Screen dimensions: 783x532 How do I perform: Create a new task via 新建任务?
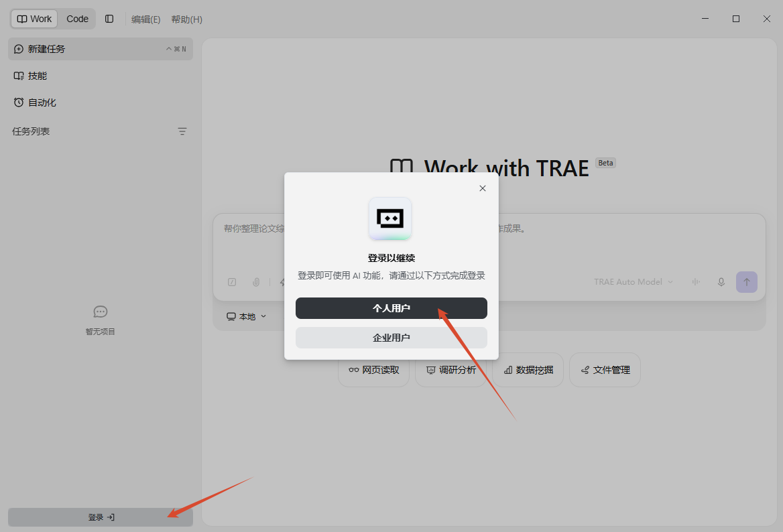tap(101, 49)
